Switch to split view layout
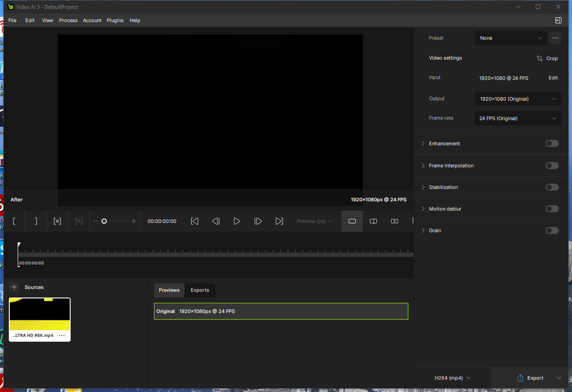The image size is (572, 392). (x=373, y=221)
